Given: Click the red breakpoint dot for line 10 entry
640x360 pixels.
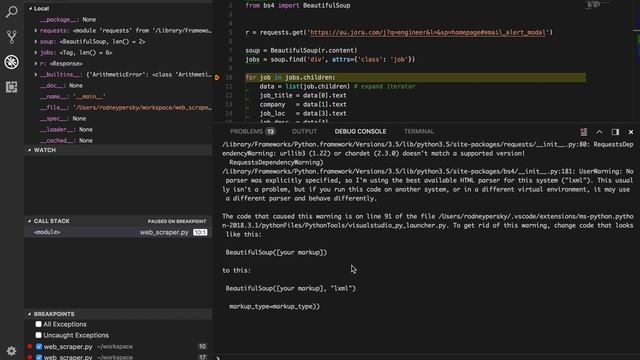Looking at the screenshot, I should [30, 347].
